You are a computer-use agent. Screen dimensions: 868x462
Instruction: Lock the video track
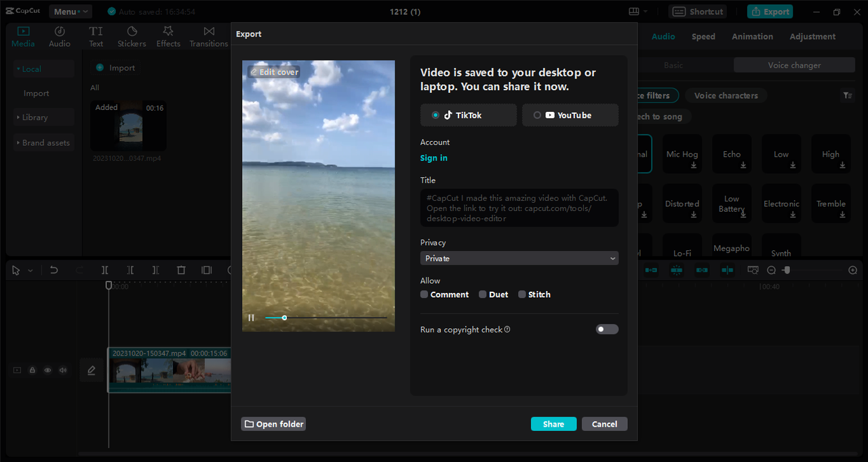32,370
